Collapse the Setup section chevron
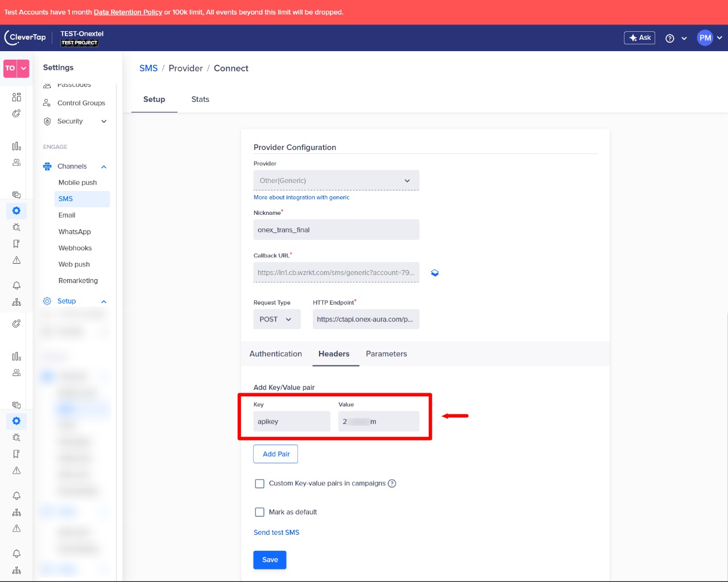Viewport: 728px width, 582px height. pos(104,301)
